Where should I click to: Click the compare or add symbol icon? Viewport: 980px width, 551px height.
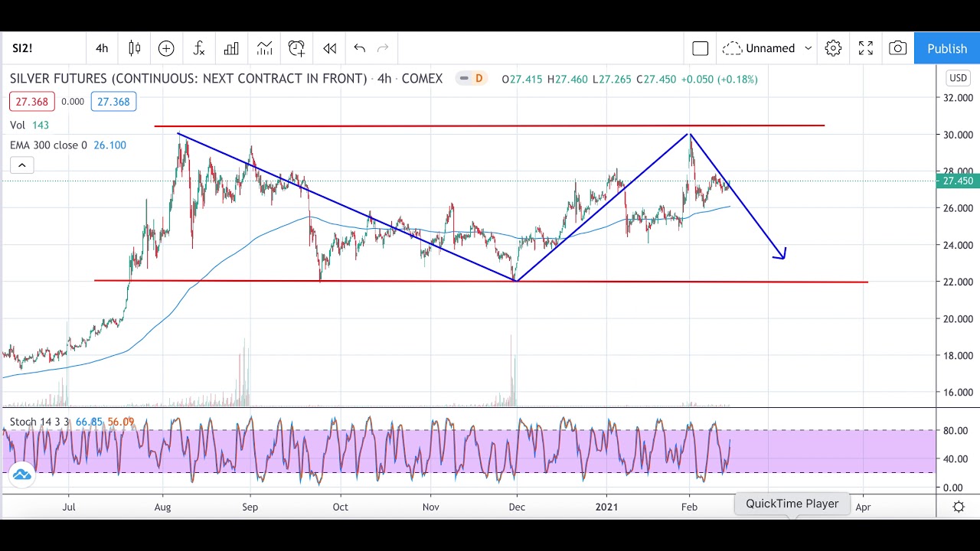pyautogui.click(x=166, y=48)
